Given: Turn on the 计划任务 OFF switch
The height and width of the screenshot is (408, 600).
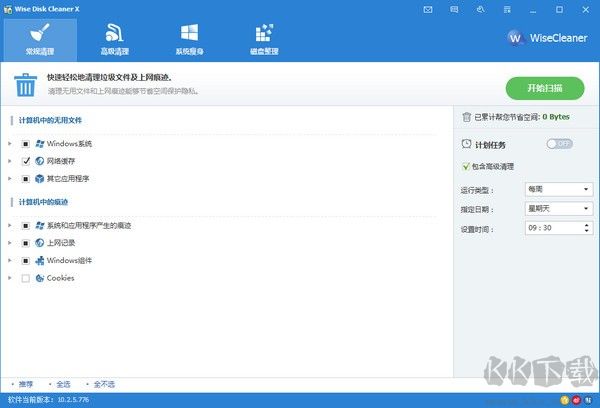Looking at the screenshot, I should 559,144.
